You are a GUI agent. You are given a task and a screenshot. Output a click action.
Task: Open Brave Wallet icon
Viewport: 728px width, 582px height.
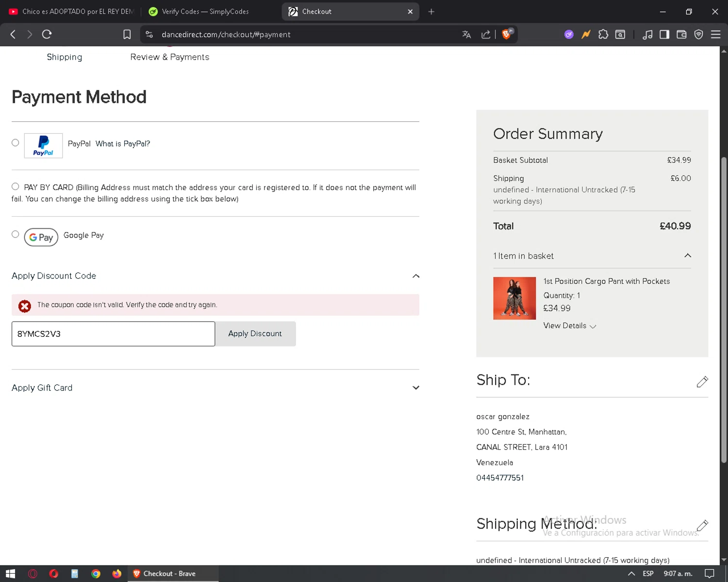tap(681, 34)
